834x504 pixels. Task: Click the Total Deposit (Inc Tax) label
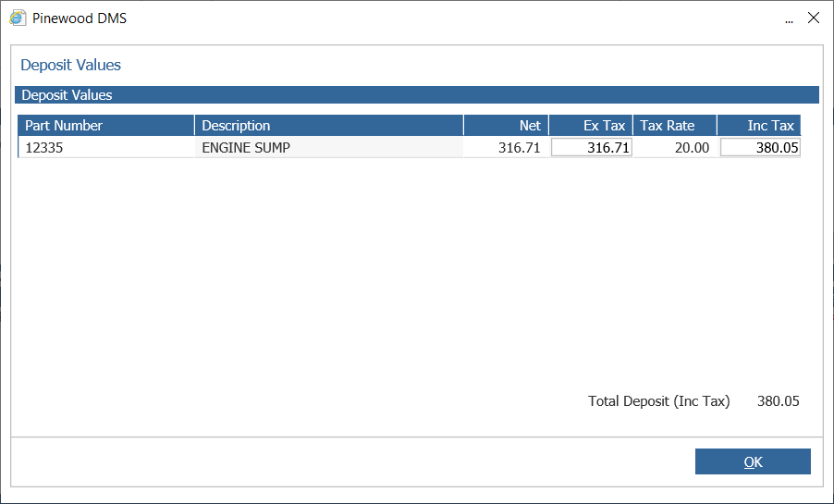[658, 401]
